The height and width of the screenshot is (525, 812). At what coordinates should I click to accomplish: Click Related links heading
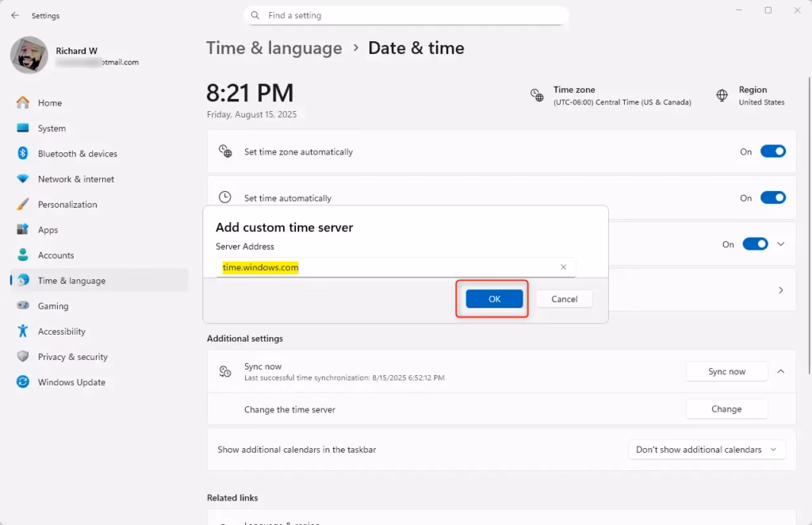click(232, 497)
